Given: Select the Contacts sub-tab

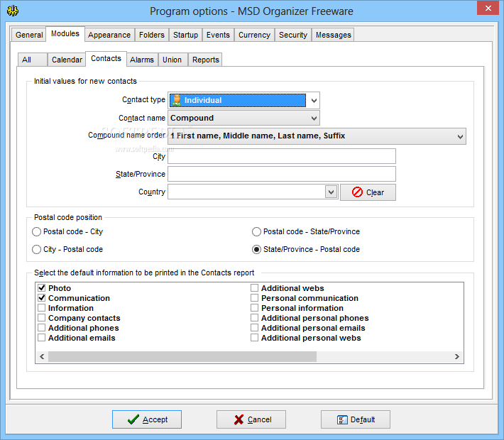Looking at the screenshot, I should coord(106,58).
